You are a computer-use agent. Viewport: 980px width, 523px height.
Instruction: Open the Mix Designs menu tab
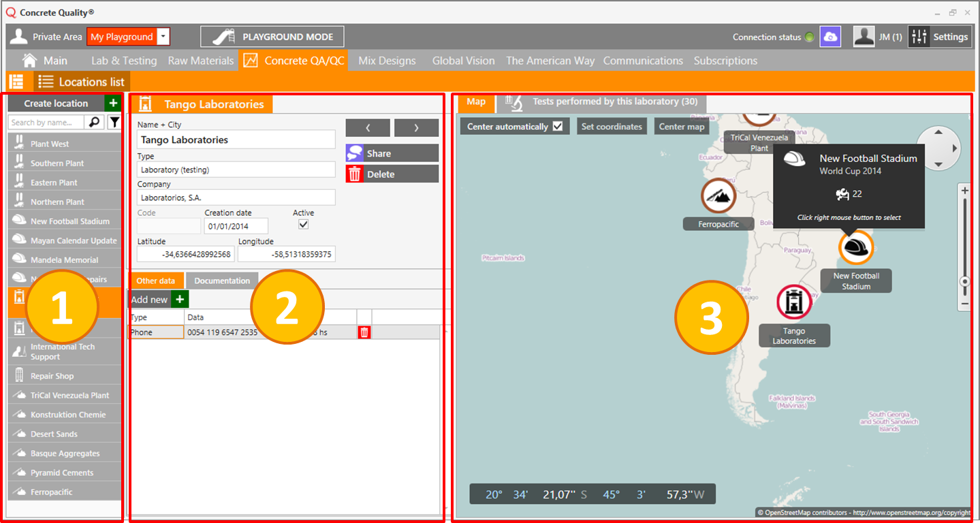(x=387, y=61)
